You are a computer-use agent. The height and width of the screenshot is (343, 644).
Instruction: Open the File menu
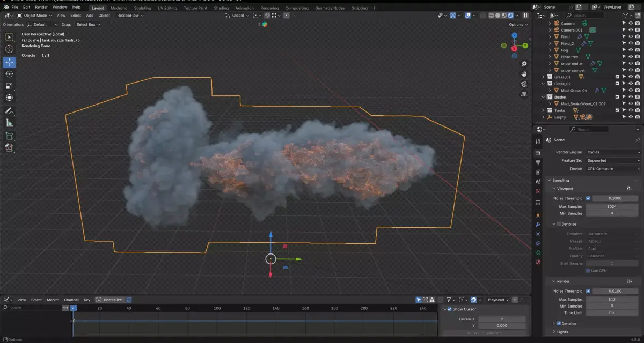tap(15, 8)
